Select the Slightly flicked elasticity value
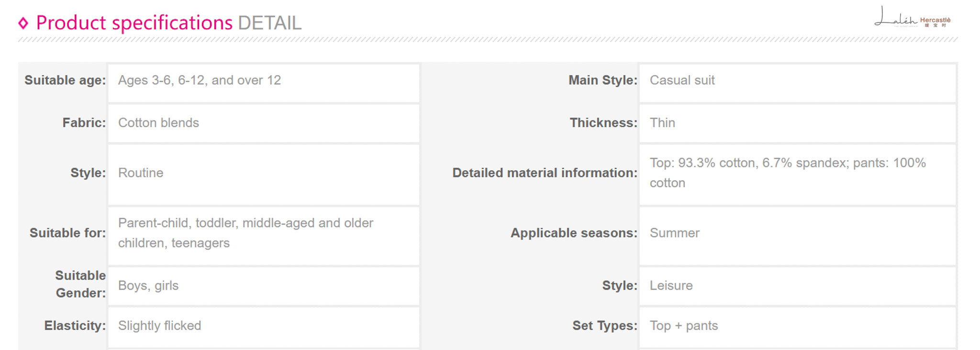 tap(159, 326)
